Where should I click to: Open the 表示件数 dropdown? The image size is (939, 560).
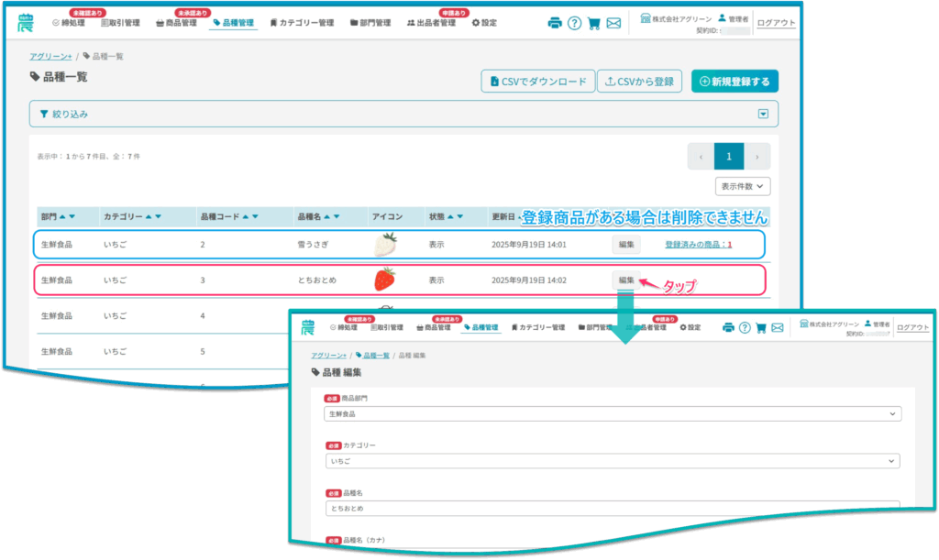(743, 186)
